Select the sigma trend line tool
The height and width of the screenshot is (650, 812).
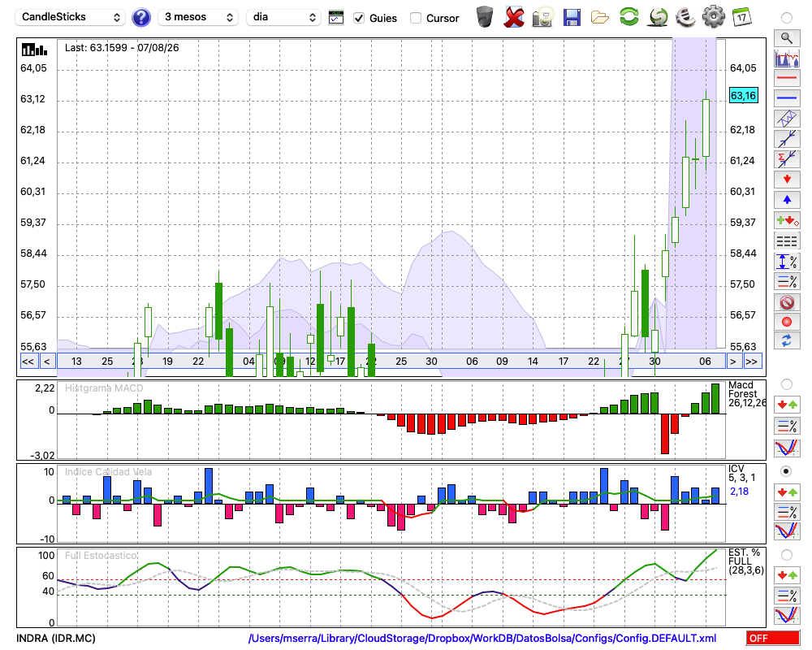click(787, 158)
